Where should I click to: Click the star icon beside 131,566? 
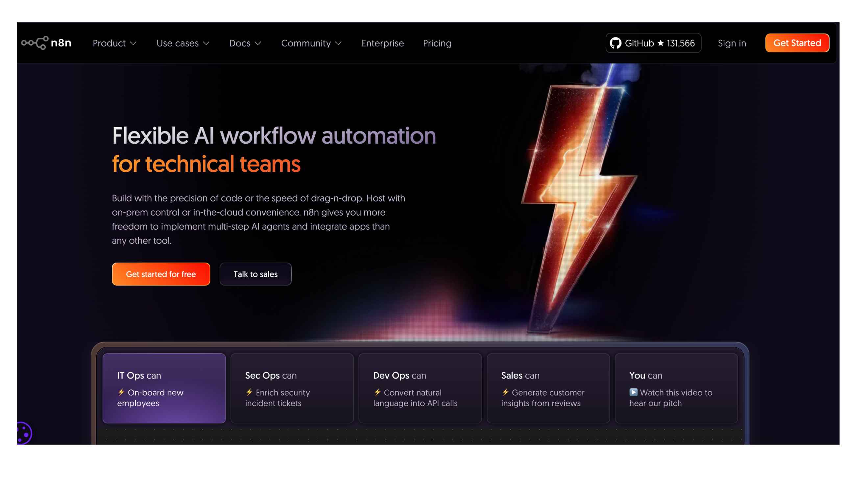[x=661, y=43]
